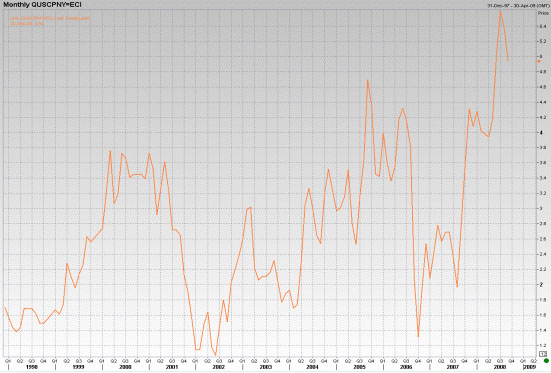This screenshot has height=373, width=551.
Task: Click the date range label at top right
Action: pos(518,6)
